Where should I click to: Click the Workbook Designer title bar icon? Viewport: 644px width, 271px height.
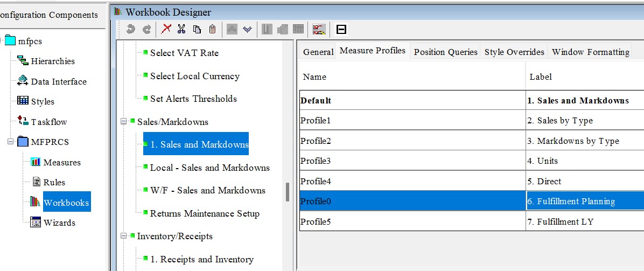coord(118,12)
